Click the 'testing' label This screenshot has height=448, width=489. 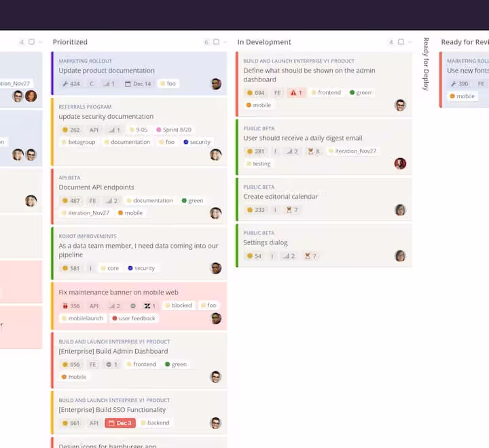click(259, 164)
